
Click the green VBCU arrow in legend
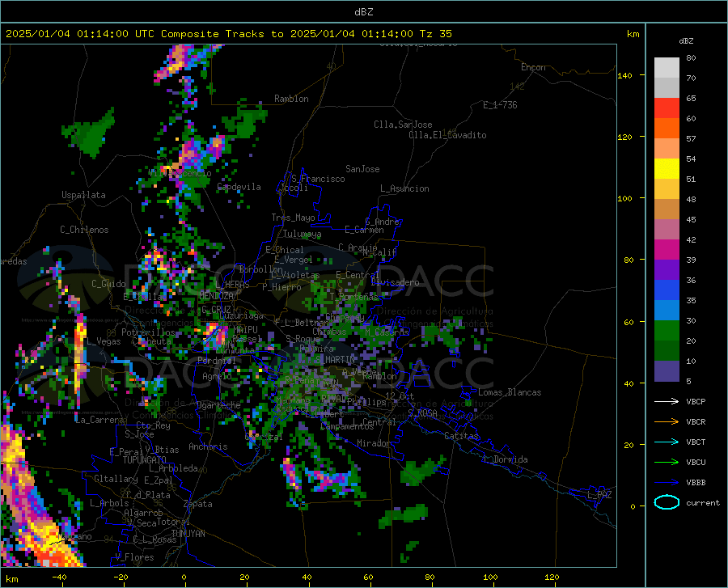[667, 463]
